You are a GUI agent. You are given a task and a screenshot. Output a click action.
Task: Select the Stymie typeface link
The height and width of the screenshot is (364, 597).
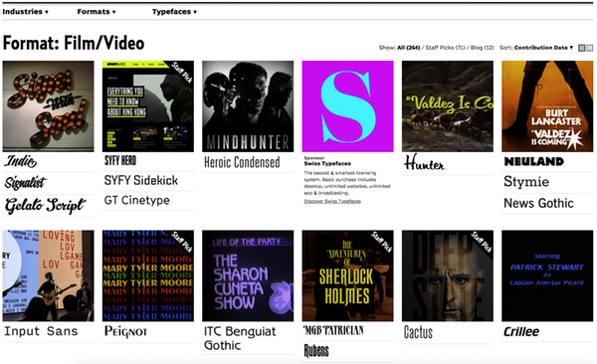[526, 182]
